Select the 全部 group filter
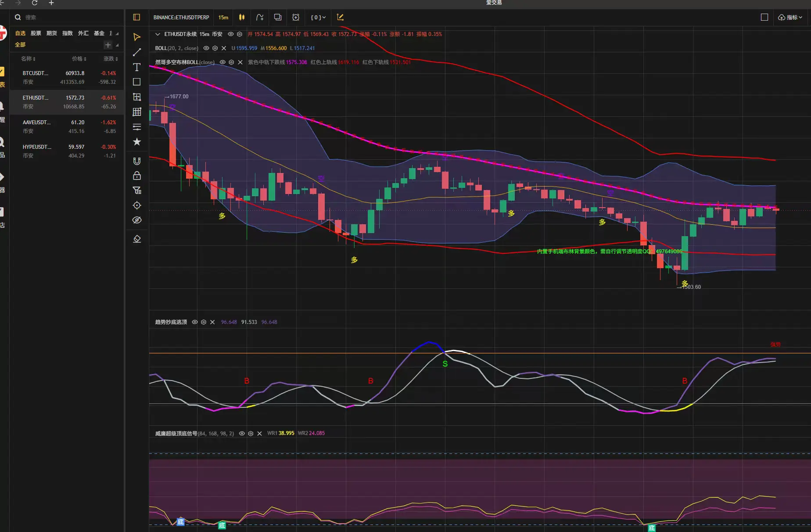 click(x=20, y=45)
